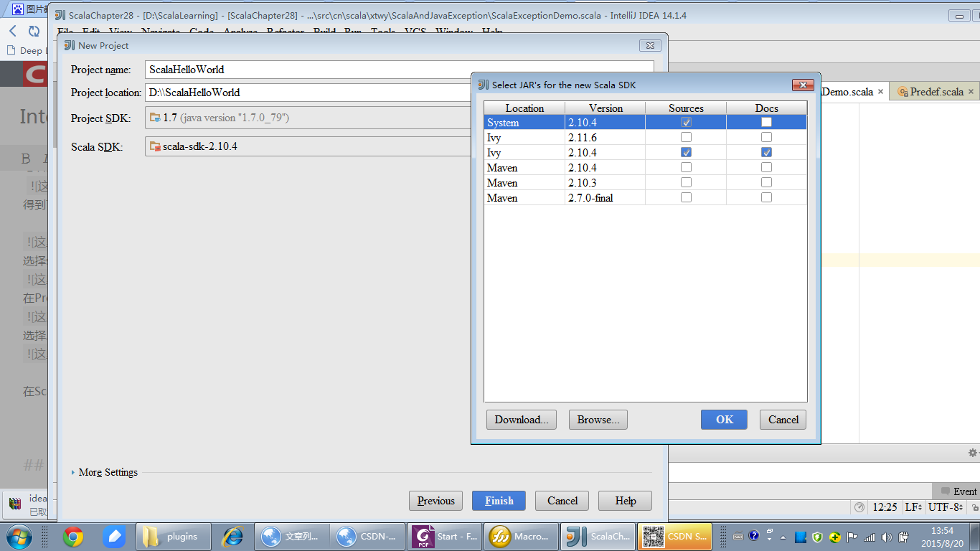Switch to ScalaCh IntelliJ taskbar window

tap(599, 536)
